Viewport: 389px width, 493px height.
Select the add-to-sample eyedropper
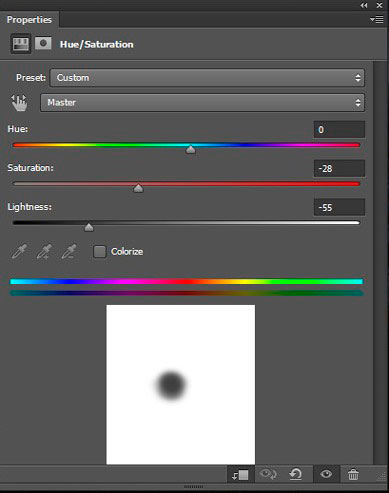[x=44, y=251]
